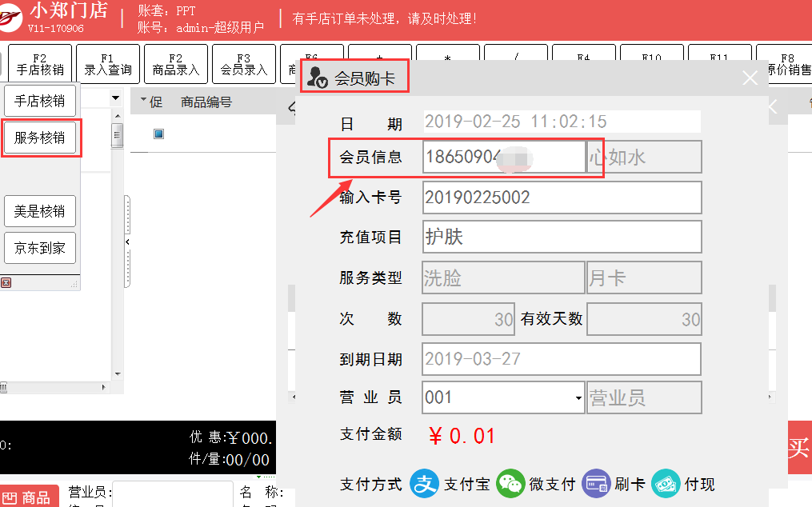The height and width of the screenshot is (507, 812).
Task: Click the member phone number field
Action: point(504,157)
